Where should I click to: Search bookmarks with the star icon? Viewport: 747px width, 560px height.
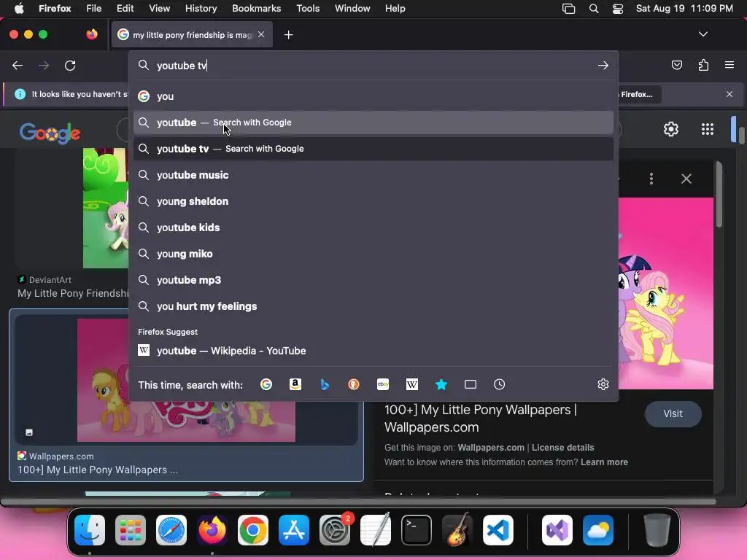[x=441, y=384]
